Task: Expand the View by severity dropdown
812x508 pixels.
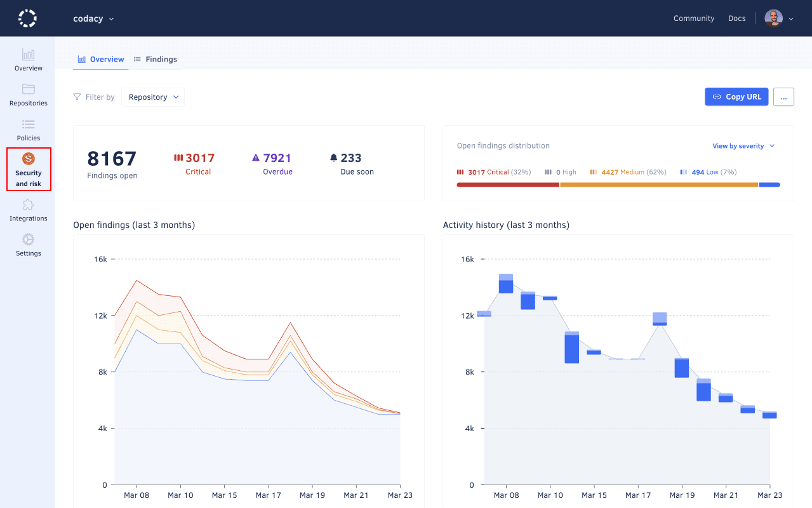Action: [x=743, y=146]
